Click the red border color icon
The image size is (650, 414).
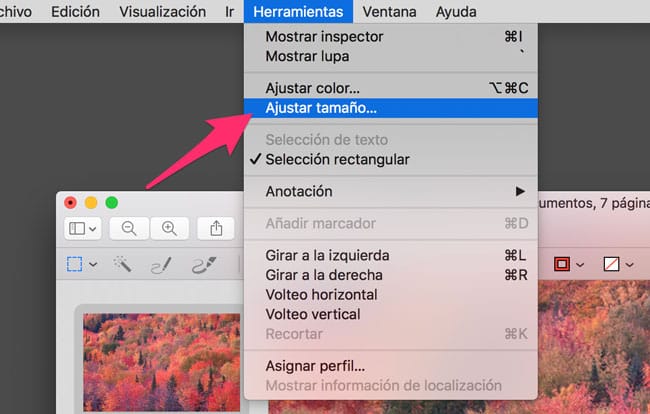coord(562,264)
